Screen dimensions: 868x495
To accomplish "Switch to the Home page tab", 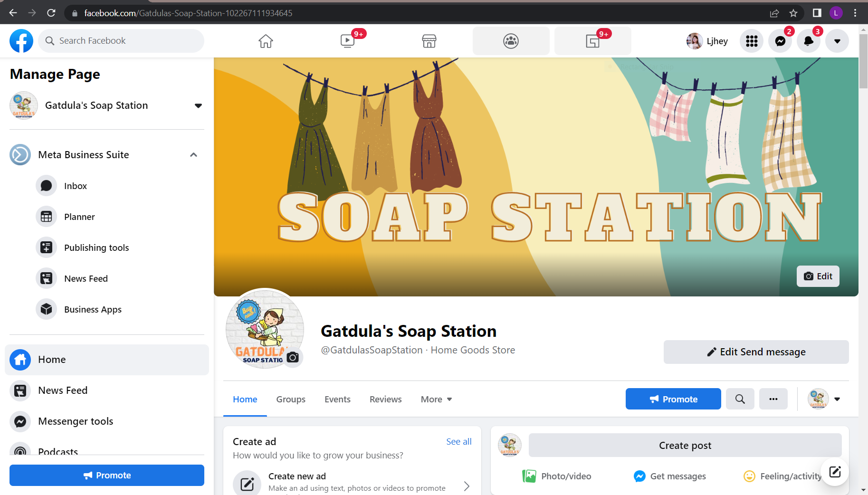I will 245,400.
